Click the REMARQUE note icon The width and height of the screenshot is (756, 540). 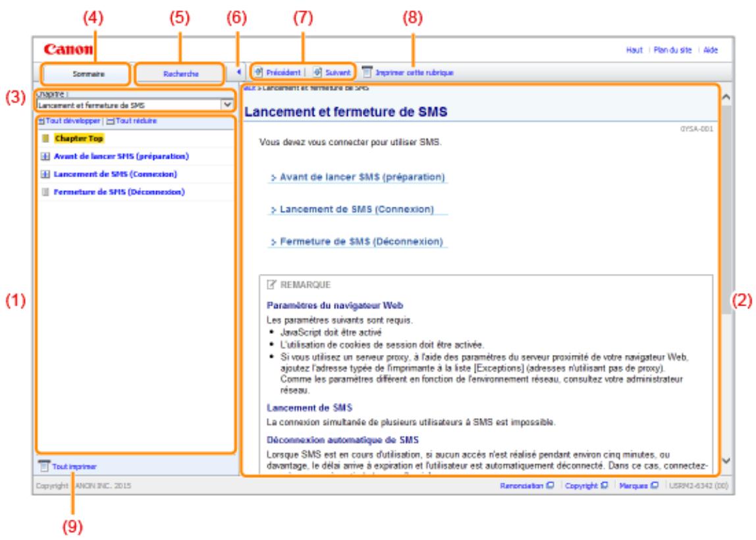pyautogui.click(x=272, y=284)
